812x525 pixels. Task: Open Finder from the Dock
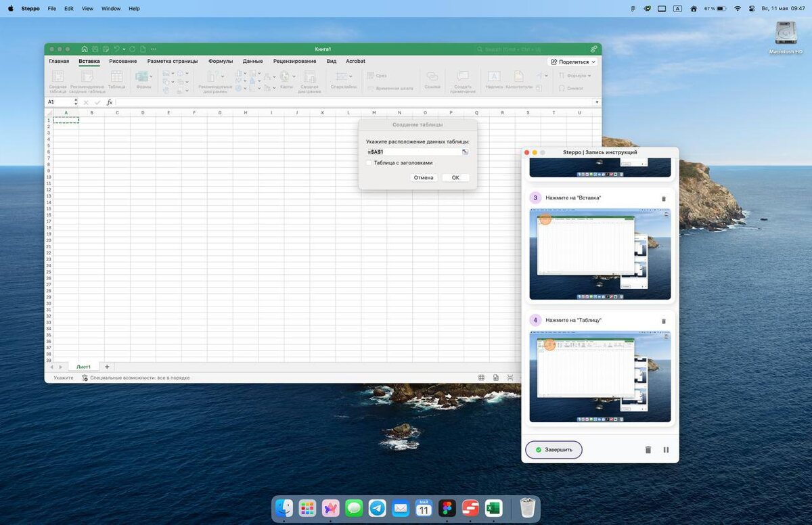(x=284, y=508)
